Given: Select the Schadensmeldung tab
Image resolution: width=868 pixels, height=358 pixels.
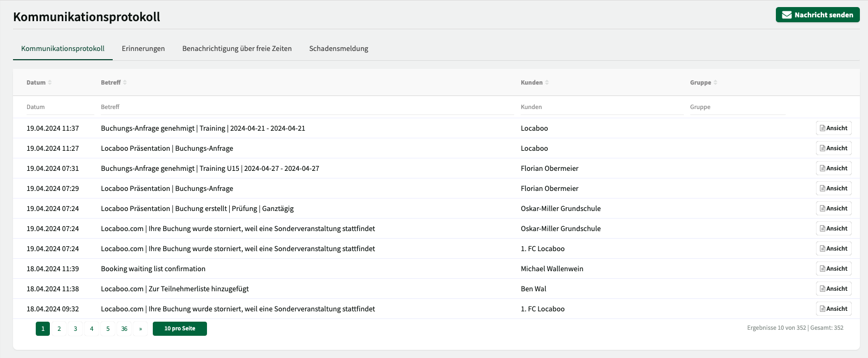Looking at the screenshot, I should pos(339,48).
